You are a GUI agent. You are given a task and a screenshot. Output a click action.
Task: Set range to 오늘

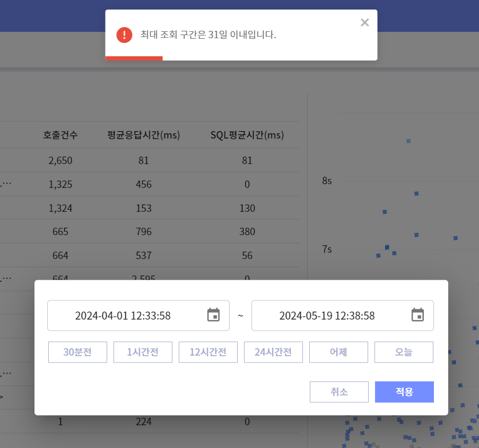404,352
